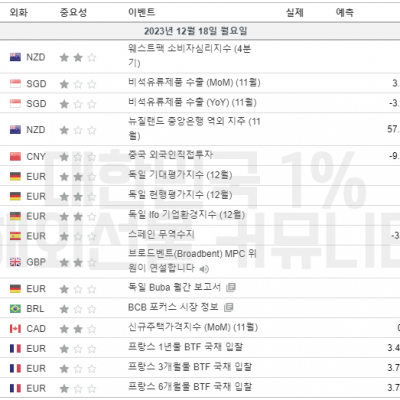Open the 뉴질랜드 중앙은행 역외 지주 event
The image size is (400, 400).
click(x=194, y=128)
